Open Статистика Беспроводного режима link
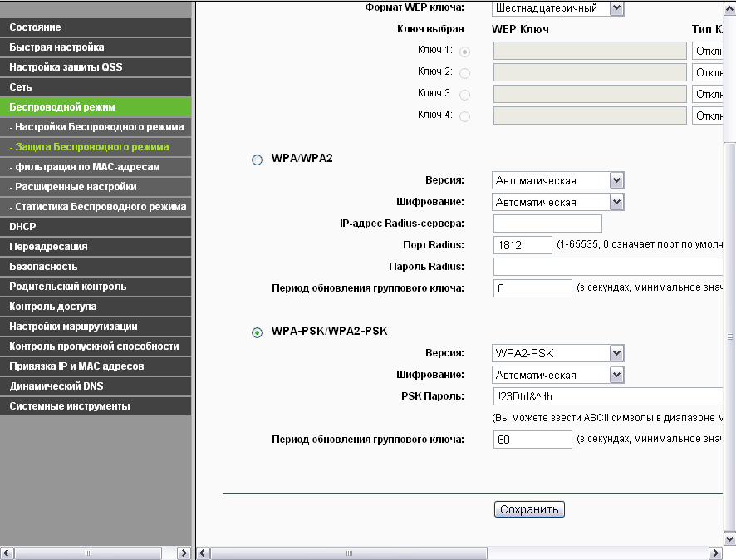 point(96,207)
